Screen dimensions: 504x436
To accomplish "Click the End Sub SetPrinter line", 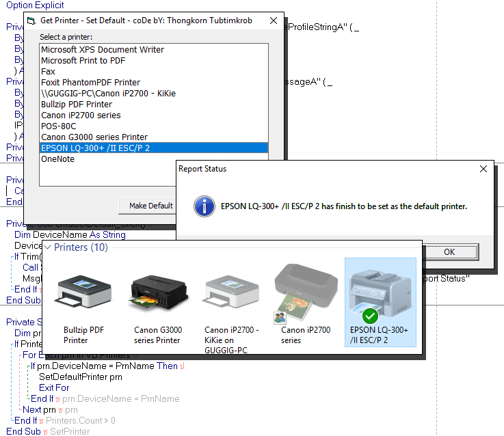I will (x=48, y=431).
